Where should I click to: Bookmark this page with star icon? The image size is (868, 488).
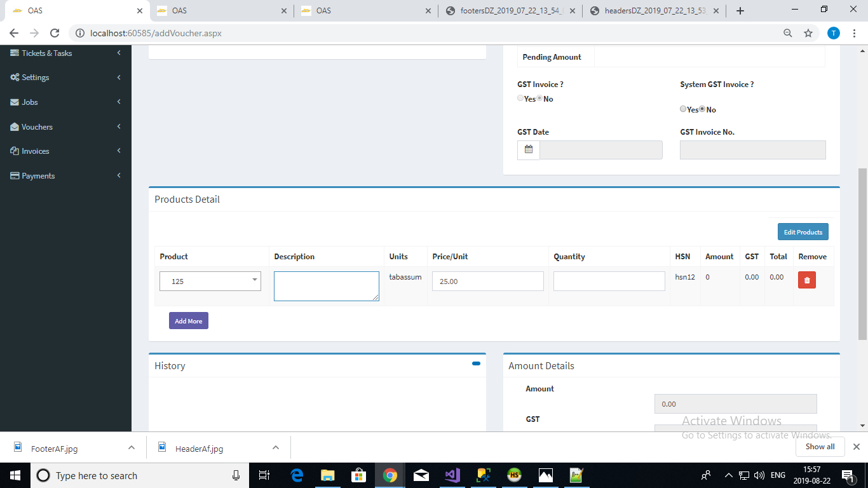point(808,33)
